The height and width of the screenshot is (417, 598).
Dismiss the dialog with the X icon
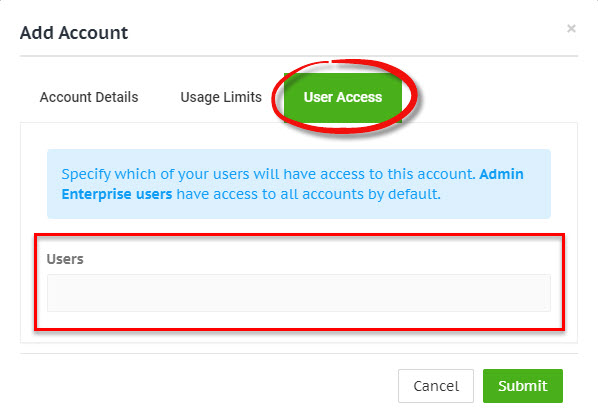(x=571, y=29)
